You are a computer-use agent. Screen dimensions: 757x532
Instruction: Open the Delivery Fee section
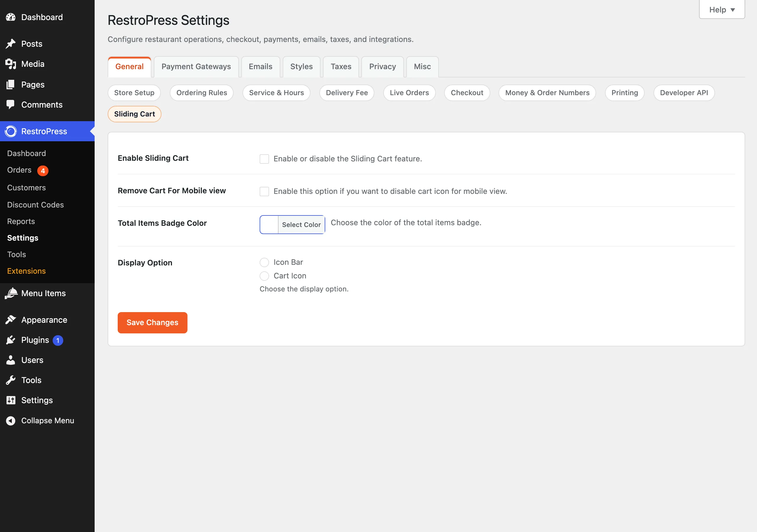tap(347, 93)
